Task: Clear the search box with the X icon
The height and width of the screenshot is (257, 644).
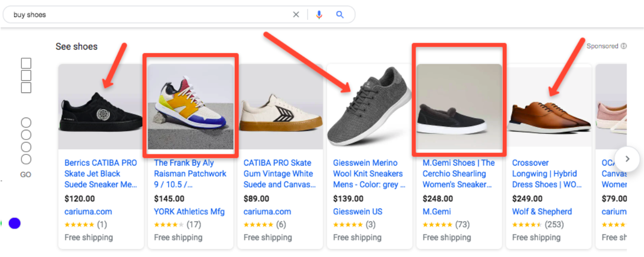Action: click(296, 15)
